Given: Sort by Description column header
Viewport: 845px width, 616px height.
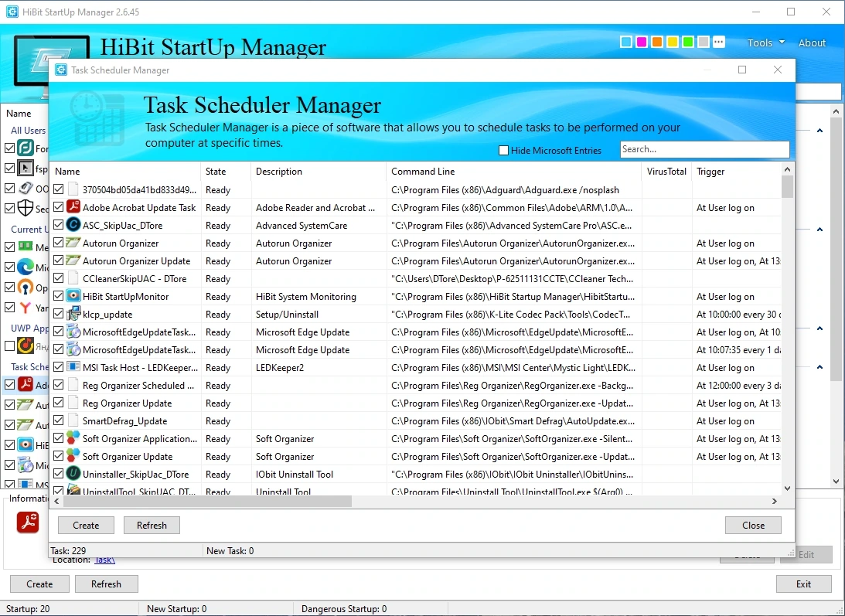Looking at the screenshot, I should [x=319, y=172].
